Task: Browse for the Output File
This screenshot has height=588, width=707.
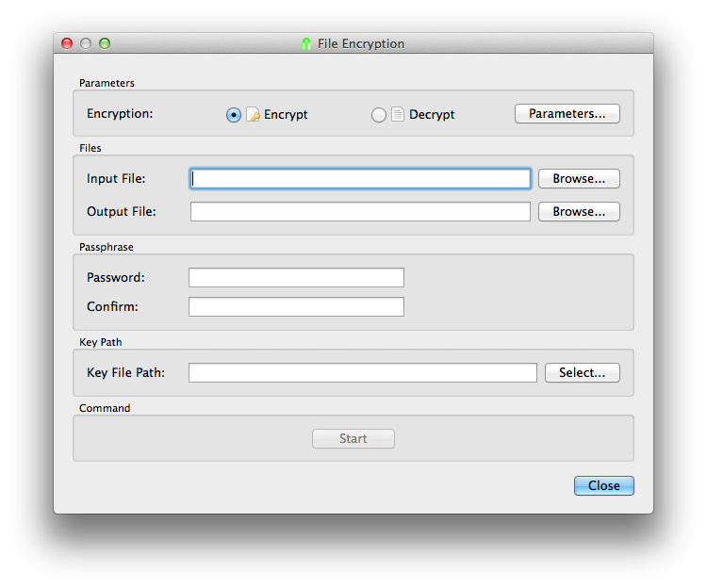Action: coord(579,211)
